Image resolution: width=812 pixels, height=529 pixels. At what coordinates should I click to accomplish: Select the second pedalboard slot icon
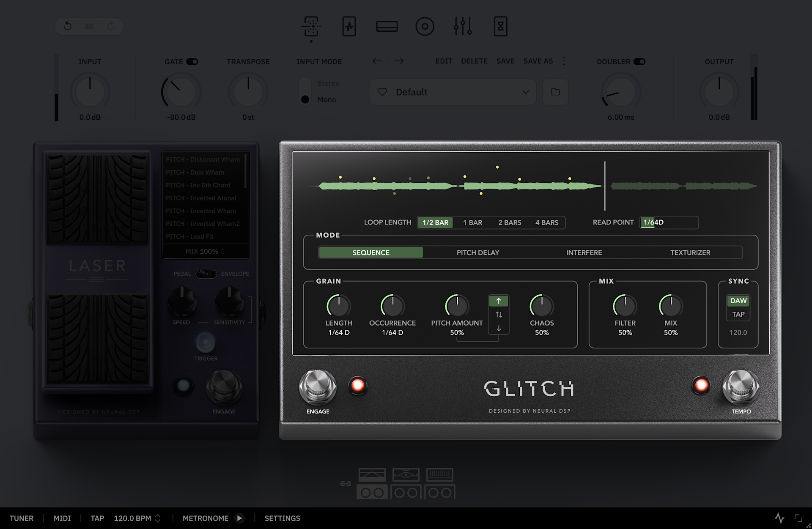click(x=406, y=492)
